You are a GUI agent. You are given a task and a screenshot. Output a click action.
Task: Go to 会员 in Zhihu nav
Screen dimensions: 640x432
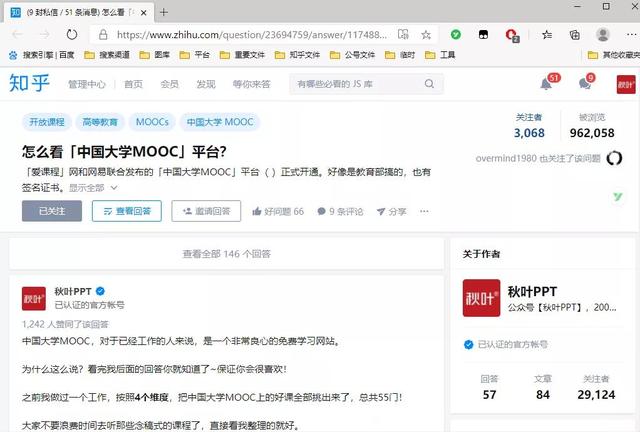169,84
